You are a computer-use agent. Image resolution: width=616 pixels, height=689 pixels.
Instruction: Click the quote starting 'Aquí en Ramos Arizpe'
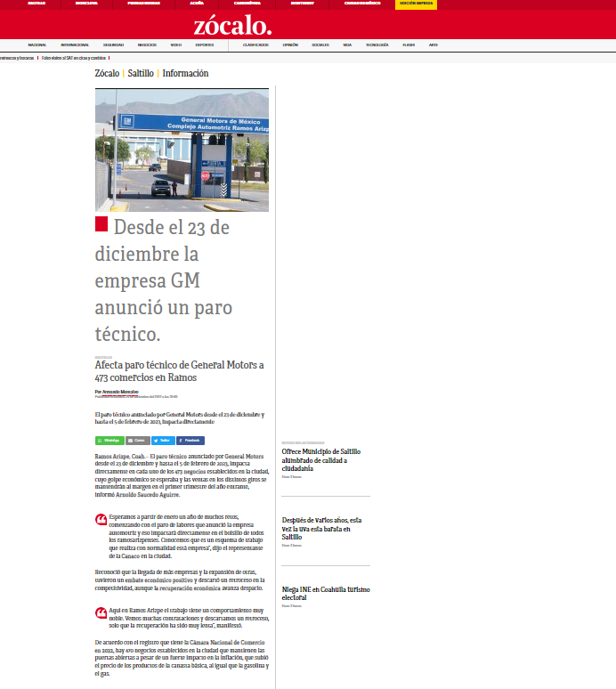click(x=189, y=618)
